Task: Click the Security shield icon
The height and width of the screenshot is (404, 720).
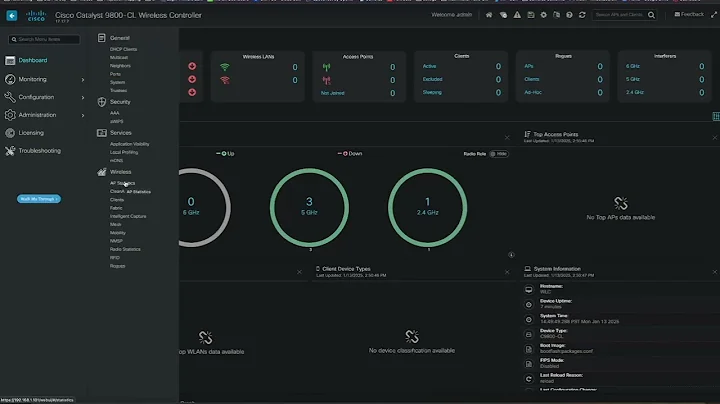Action: [x=101, y=102]
